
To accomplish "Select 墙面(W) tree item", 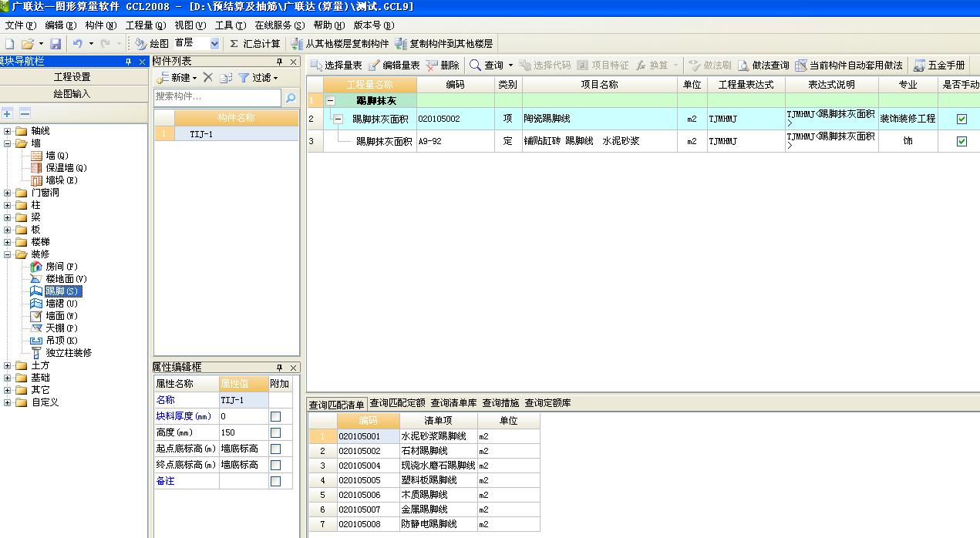I will click(61, 316).
